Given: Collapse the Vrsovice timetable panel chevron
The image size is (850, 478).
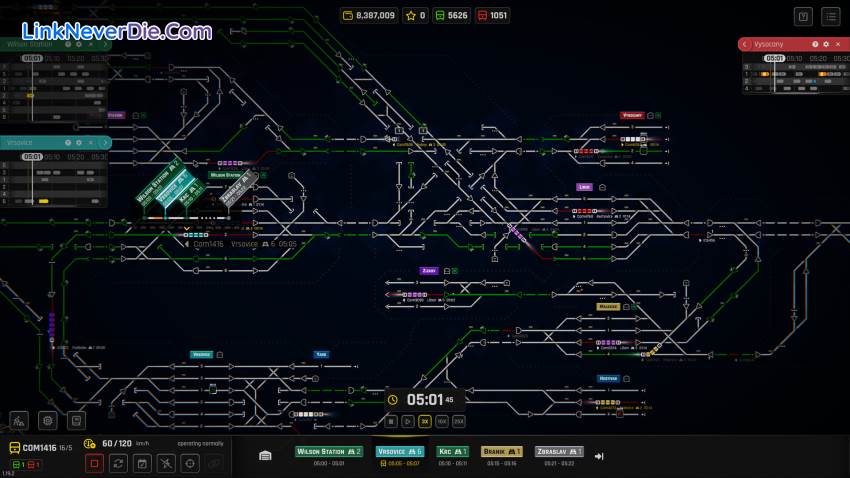Looking at the screenshot, I should pos(107,142).
